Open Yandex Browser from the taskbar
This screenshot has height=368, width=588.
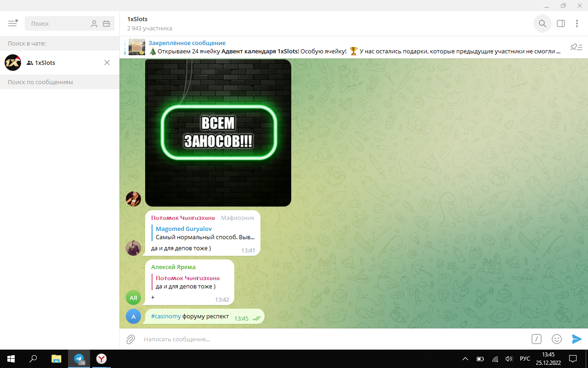(x=101, y=359)
